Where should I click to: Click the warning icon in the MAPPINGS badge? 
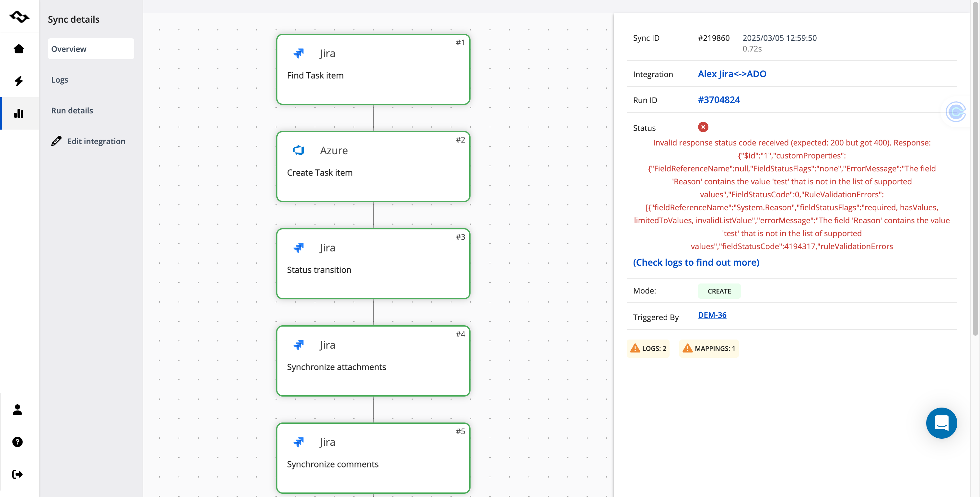coord(687,348)
